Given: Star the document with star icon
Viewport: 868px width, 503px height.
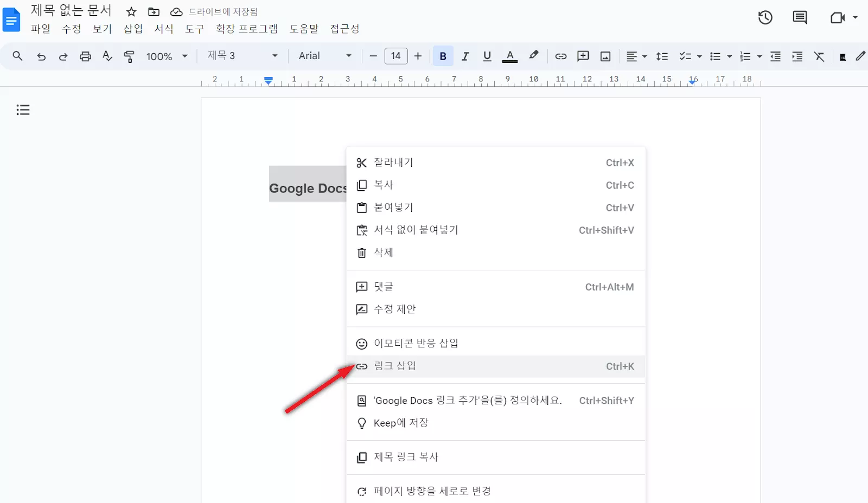Looking at the screenshot, I should (131, 11).
